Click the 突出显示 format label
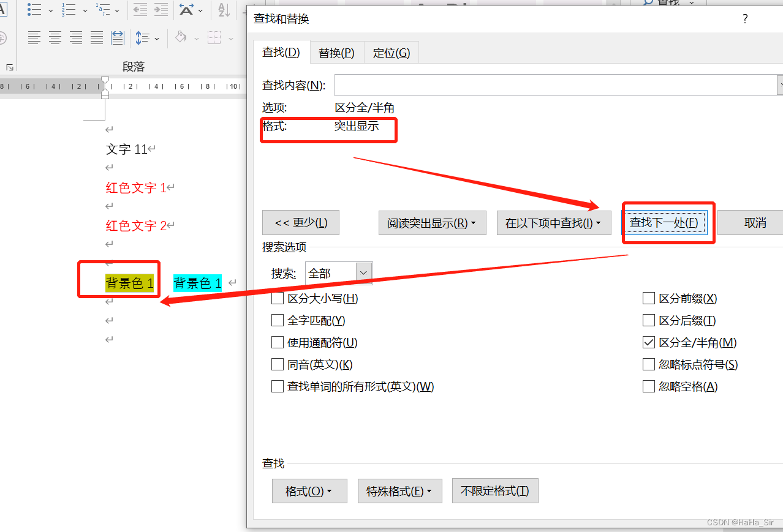Screen dimensions: 783x532 tap(357, 127)
